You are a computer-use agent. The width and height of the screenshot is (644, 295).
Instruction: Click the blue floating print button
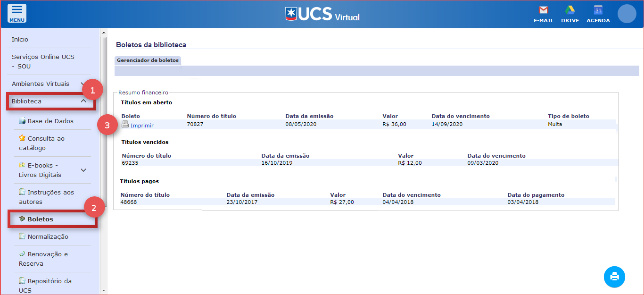[x=614, y=277]
